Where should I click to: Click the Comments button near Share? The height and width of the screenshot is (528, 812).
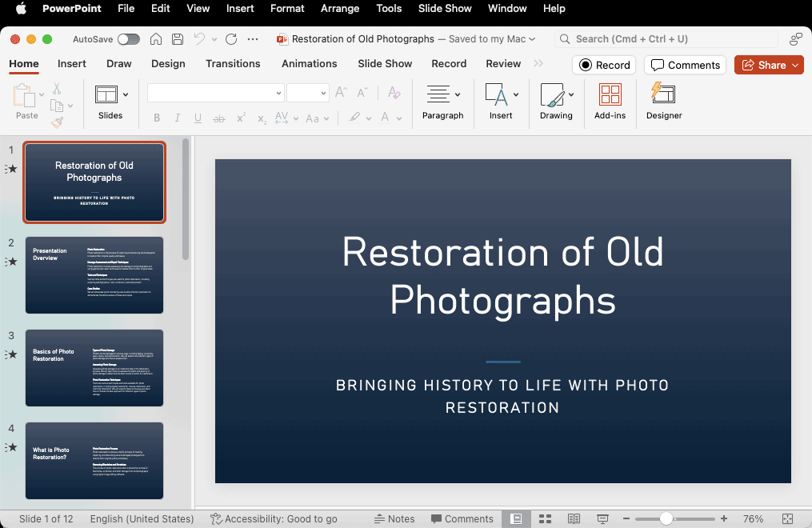[x=685, y=65]
